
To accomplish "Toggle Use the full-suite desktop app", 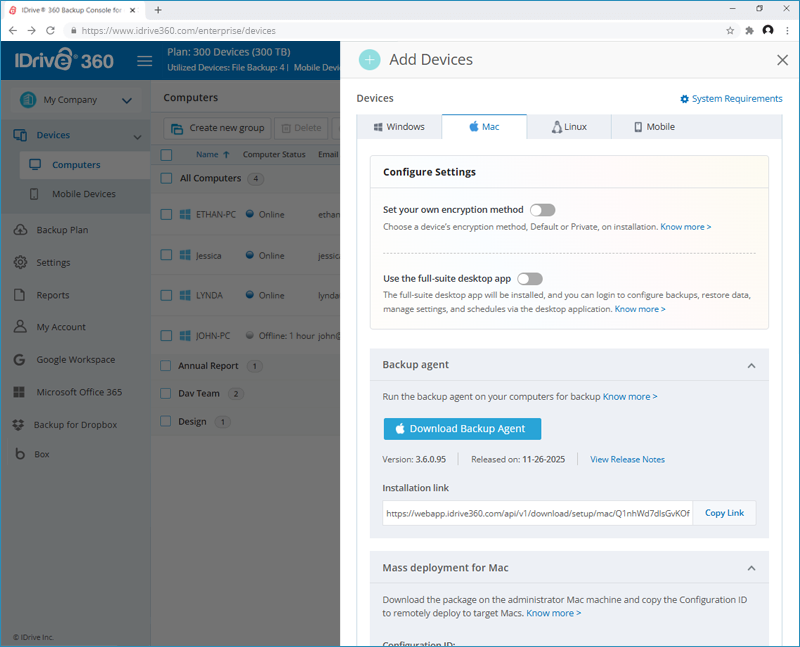I will pyautogui.click(x=529, y=279).
